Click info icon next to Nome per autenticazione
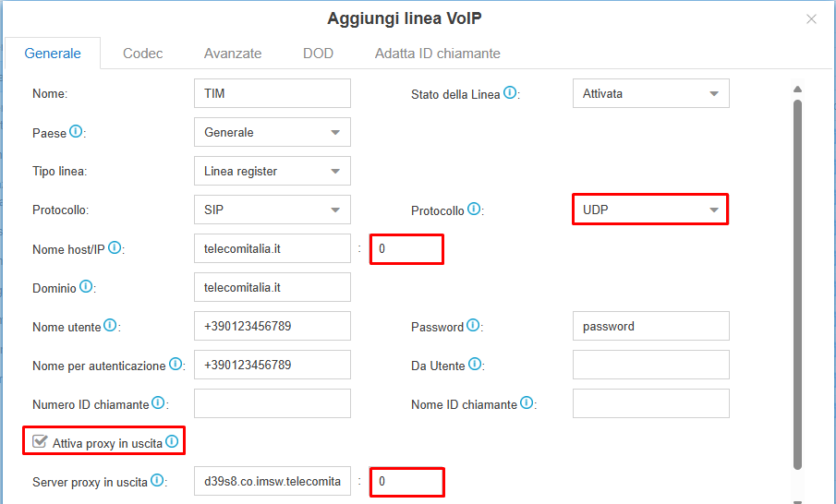Screen dimensions: 836x504 click(176, 365)
